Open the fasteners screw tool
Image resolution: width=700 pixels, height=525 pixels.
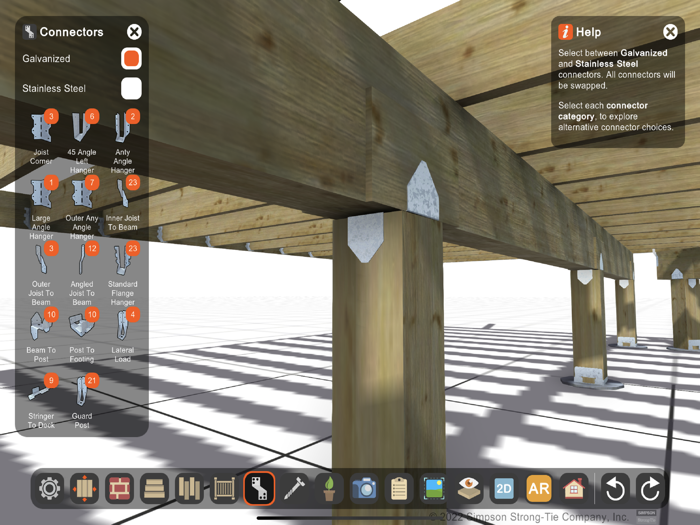point(294,488)
